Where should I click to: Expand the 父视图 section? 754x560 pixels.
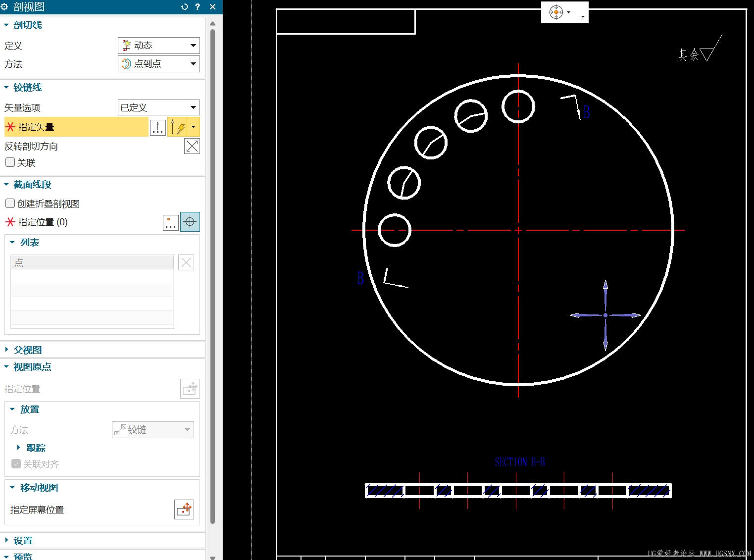point(6,350)
